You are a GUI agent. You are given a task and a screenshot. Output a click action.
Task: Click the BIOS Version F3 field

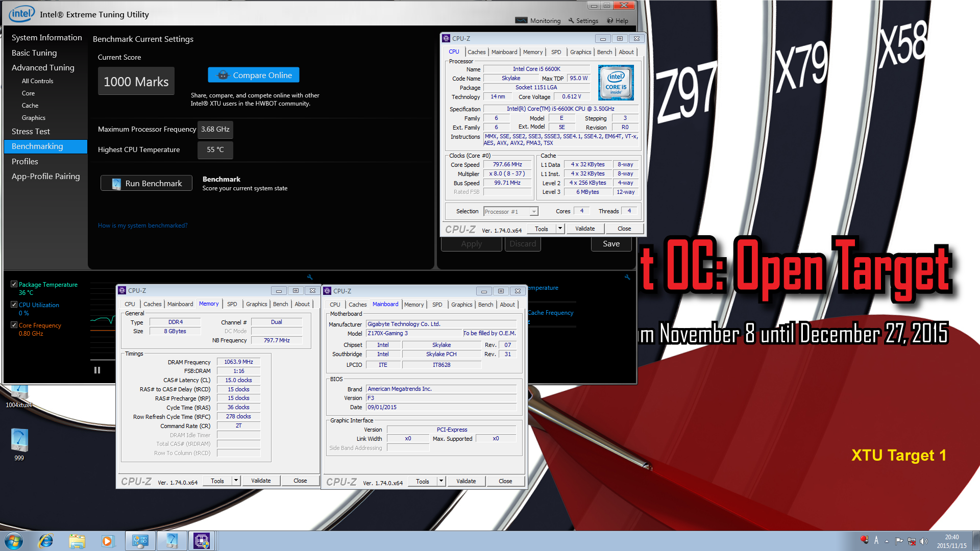(x=441, y=398)
